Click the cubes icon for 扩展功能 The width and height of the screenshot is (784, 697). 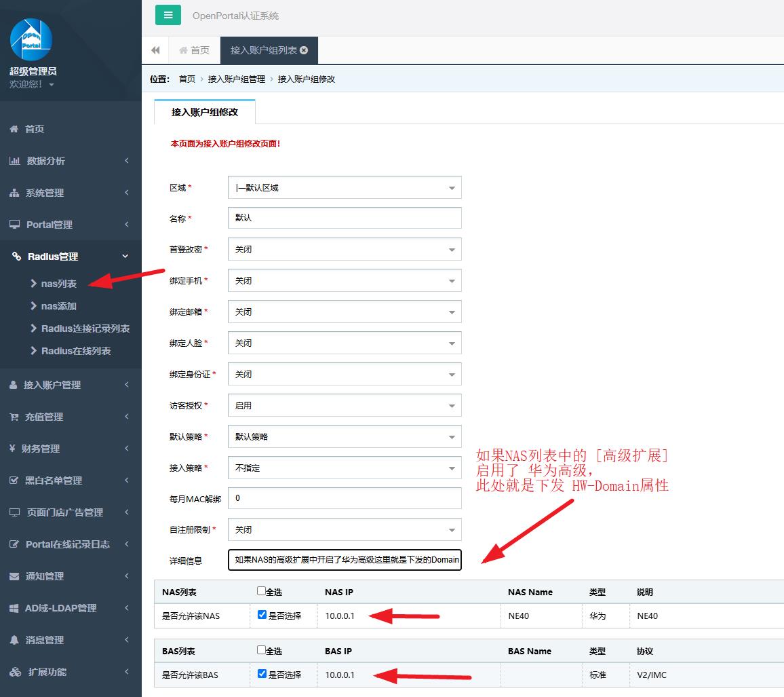pyautogui.click(x=16, y=671)
